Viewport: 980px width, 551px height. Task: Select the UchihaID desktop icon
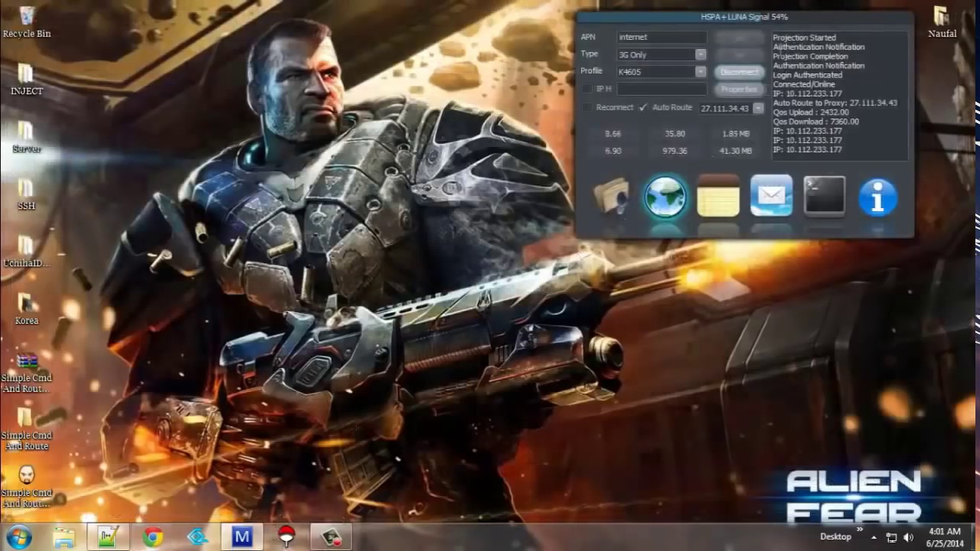point(27,252)
